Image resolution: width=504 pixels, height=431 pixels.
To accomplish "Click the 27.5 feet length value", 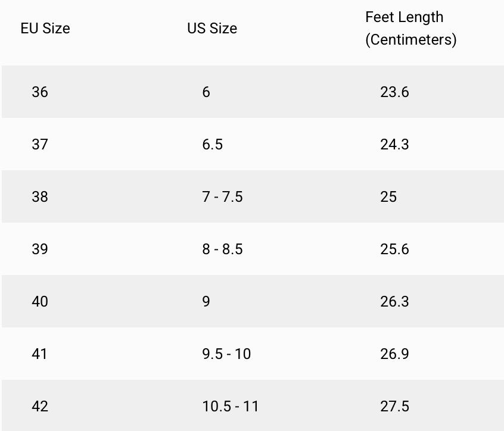I will point(394,407).
